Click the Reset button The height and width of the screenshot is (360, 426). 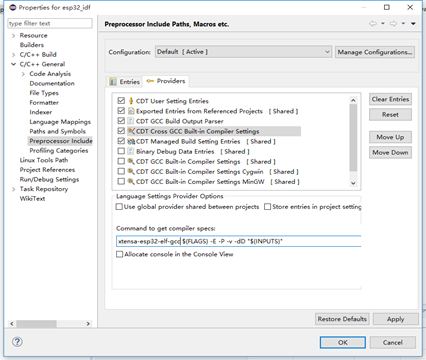pyautogui.click(x=390, y=114)
